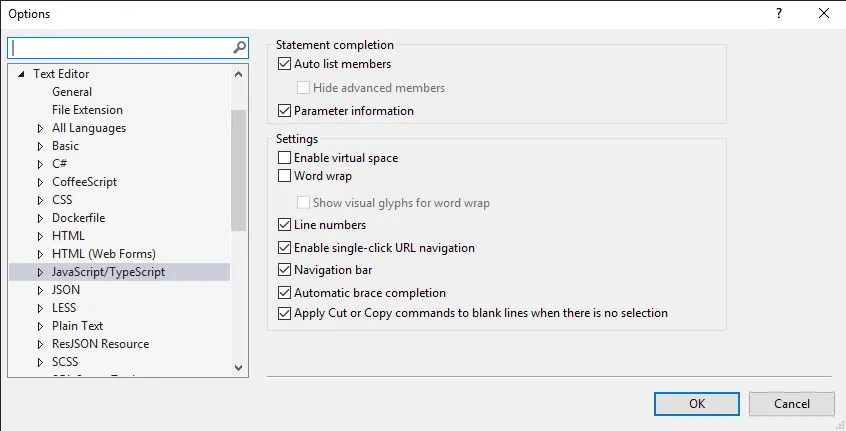The width and height of the screenshot is (846, 431).
Task: Open the help question mark button
Action: tap(779, 13)
